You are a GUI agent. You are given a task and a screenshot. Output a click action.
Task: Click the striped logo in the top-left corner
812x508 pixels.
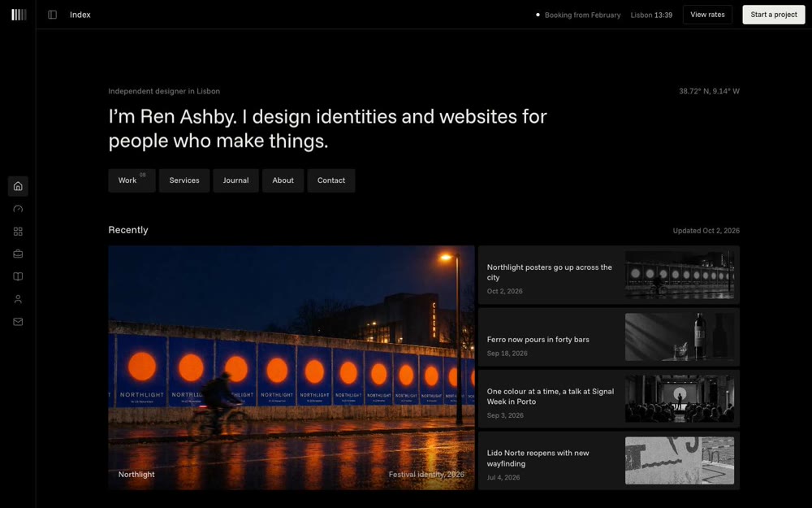pos(19,15)
